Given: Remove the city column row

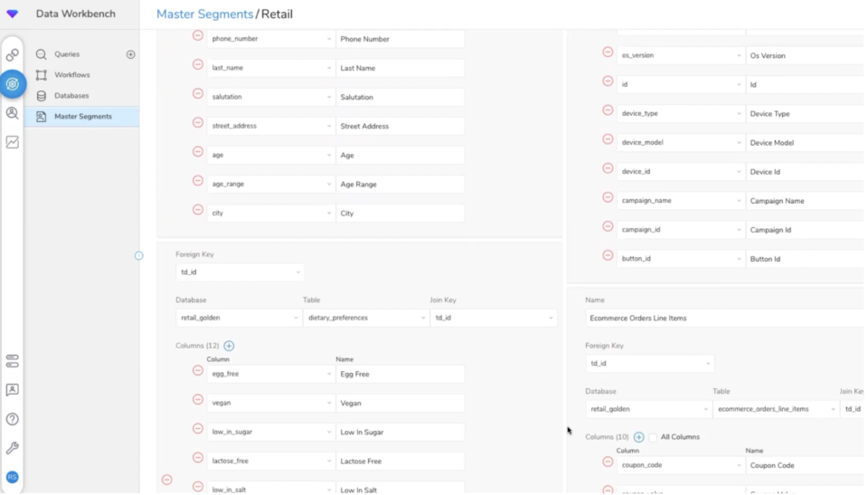Looking at the screenshot, I should 198,210.
